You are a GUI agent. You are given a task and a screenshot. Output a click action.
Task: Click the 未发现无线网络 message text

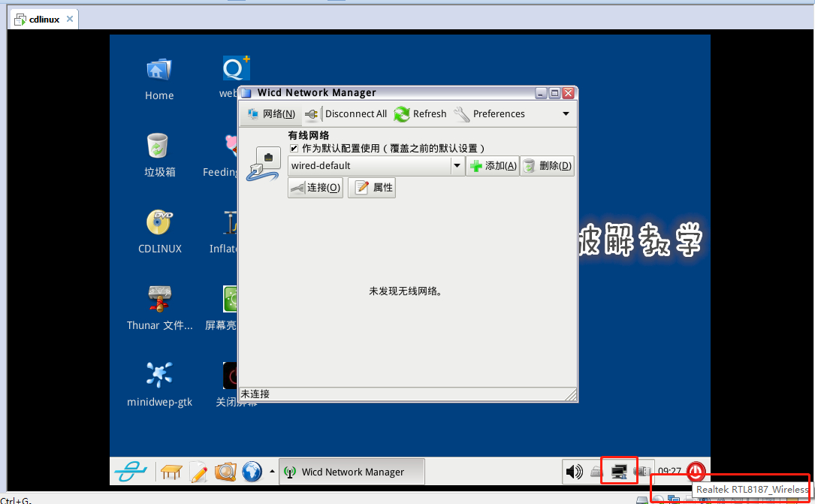406,291
